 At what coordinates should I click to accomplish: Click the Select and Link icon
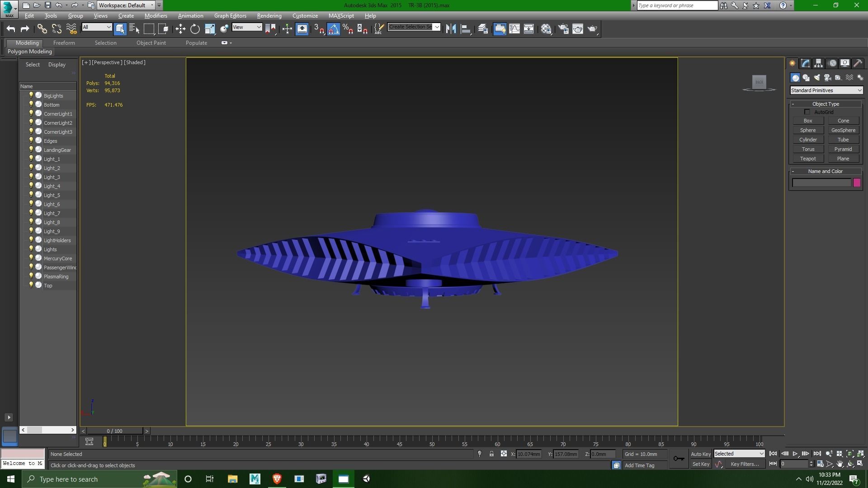(42, 29)
